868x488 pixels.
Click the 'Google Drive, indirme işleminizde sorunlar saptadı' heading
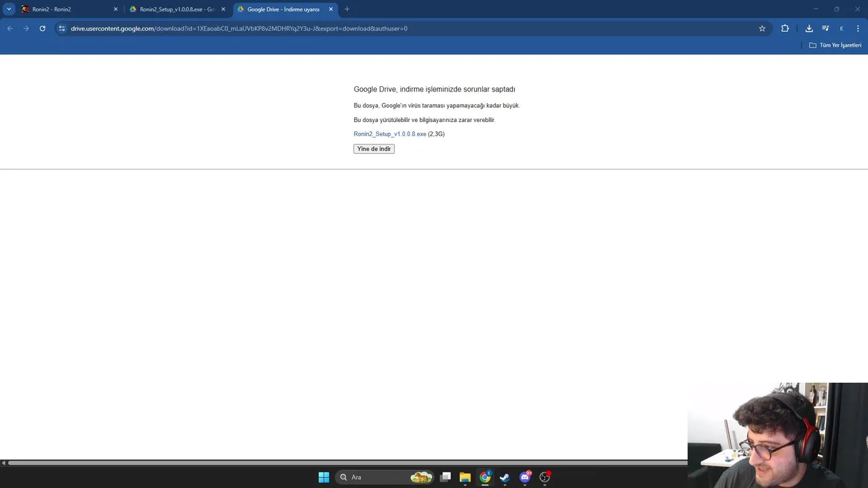(434, 89)
